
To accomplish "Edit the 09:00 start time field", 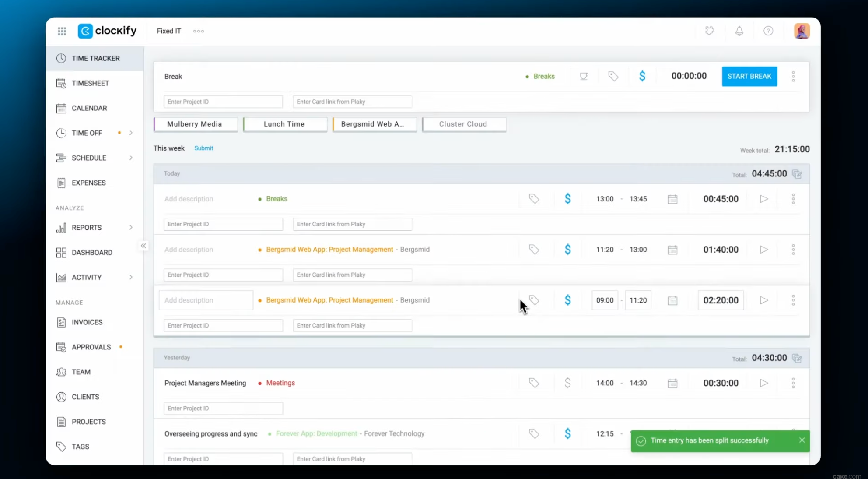I will (605, 300).
